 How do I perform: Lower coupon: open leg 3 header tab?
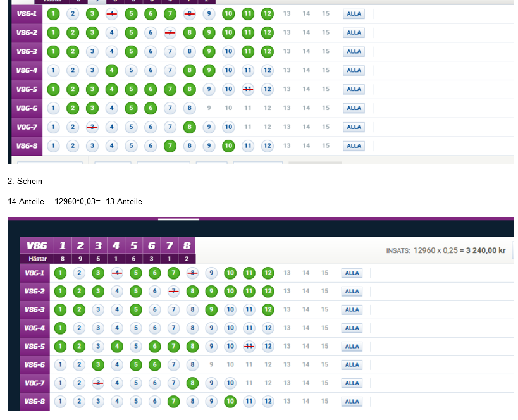tap(98, 245)
